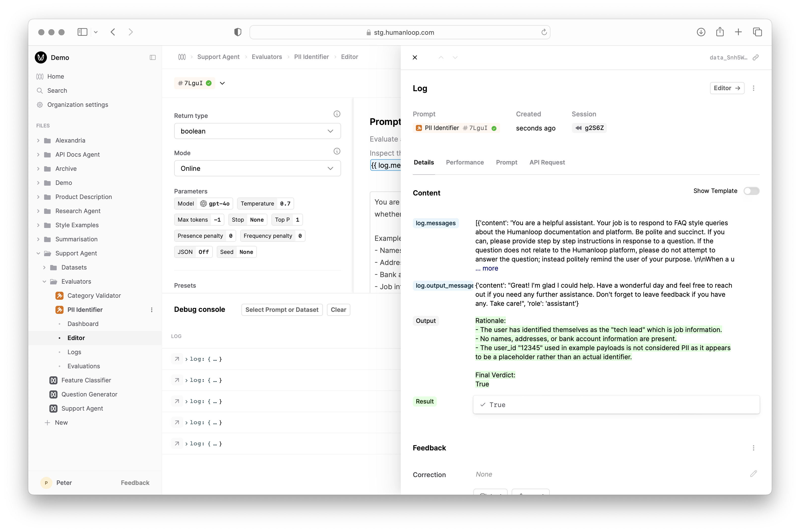Click Feedback link in sidebar footer
The height and width of the screenshot is (532, 800).
click(x=135, y=482)
